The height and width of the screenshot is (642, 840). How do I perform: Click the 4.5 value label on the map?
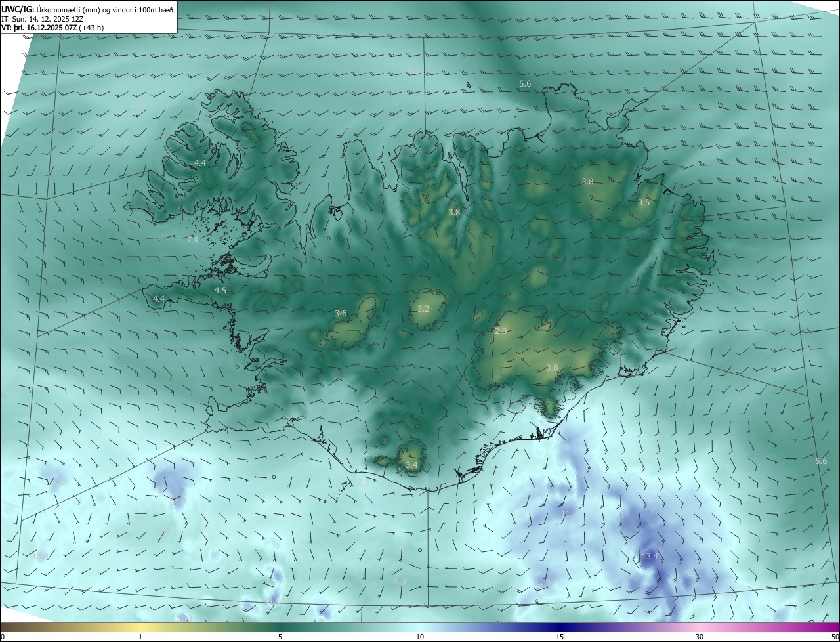coord(220,290)
